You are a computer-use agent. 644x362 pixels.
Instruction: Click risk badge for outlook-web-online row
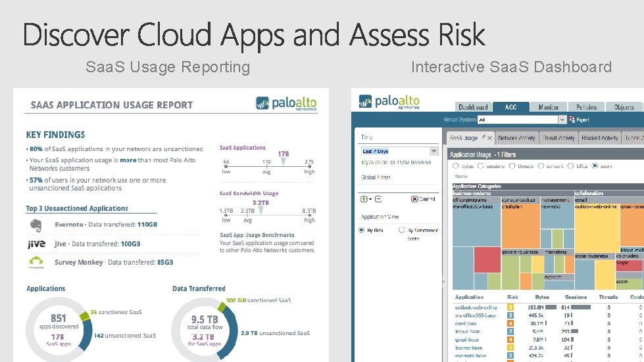(510, 307)
